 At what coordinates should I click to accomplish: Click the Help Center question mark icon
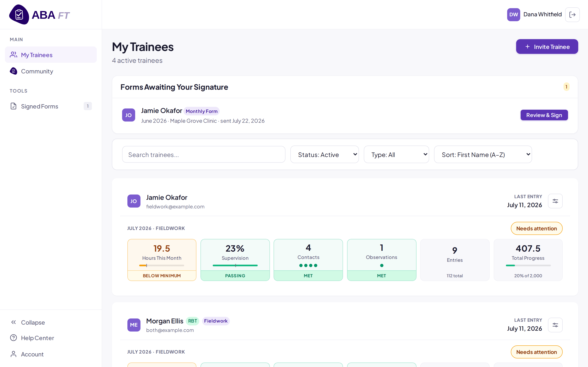(14, 338)
